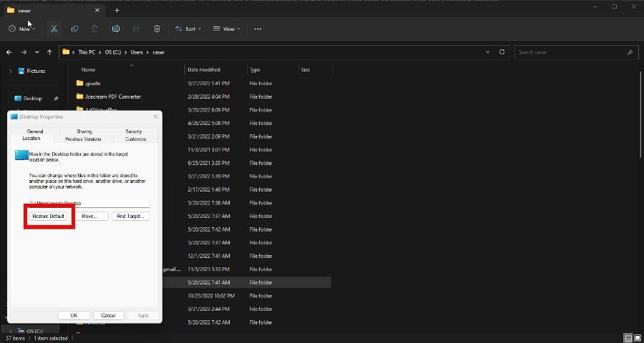Screen dimensions: 644x343
Task: Click chevron after Users in breadcrumb
Action: click(148, 52)
